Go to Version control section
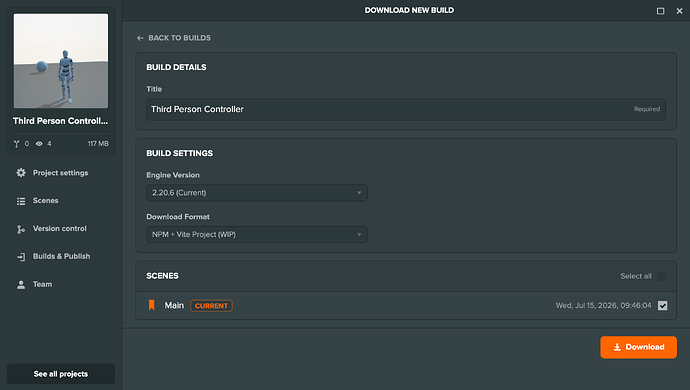Screen dimensions: 690x390 click(59, 228)
